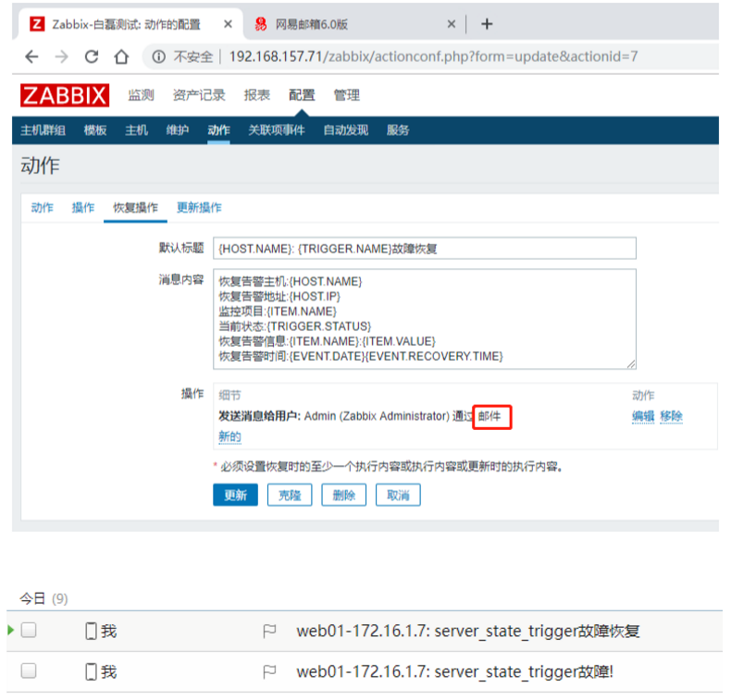This screenshot has width=731, height=700.
Task: Go to 动作 submenu item
Action: (218, 130)
